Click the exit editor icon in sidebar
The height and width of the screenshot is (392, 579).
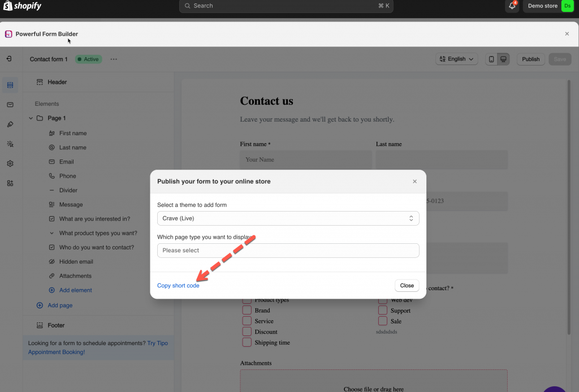point(10,59)
